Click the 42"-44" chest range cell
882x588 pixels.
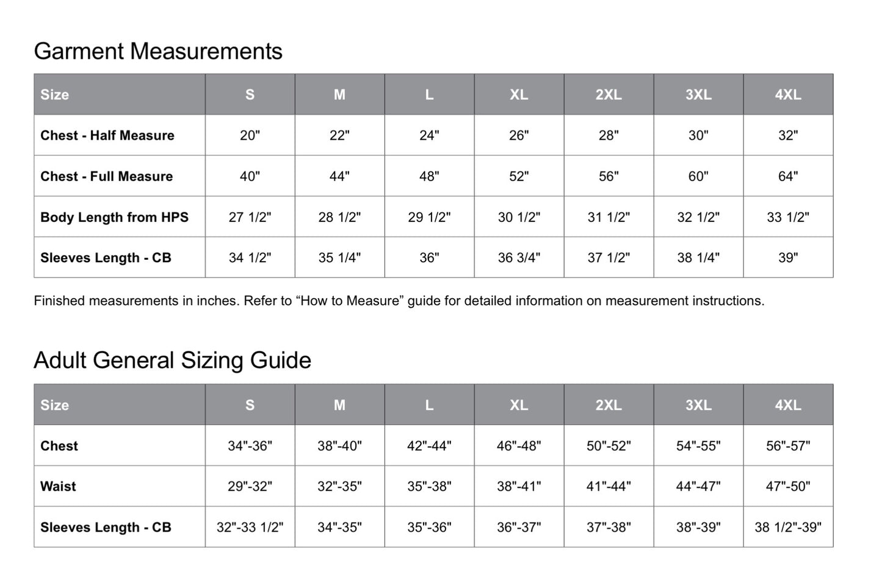coord(429,446)
